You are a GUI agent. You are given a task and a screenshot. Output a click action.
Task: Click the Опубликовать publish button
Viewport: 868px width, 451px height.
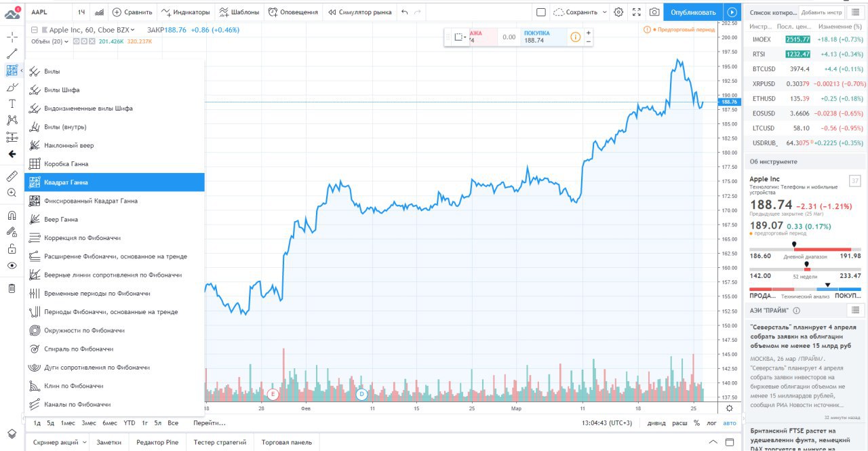pos(693,12)
